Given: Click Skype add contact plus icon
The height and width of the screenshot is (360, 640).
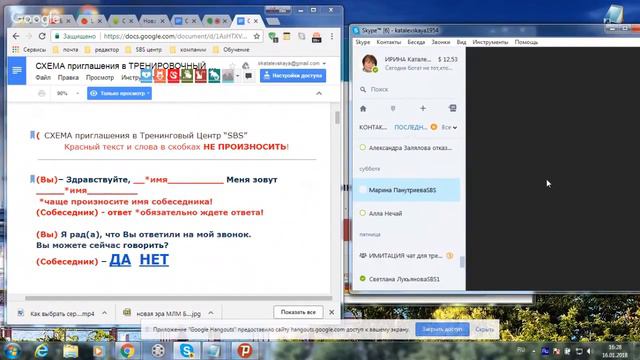Looking at the screenshot, I should [x=423, y=108].
